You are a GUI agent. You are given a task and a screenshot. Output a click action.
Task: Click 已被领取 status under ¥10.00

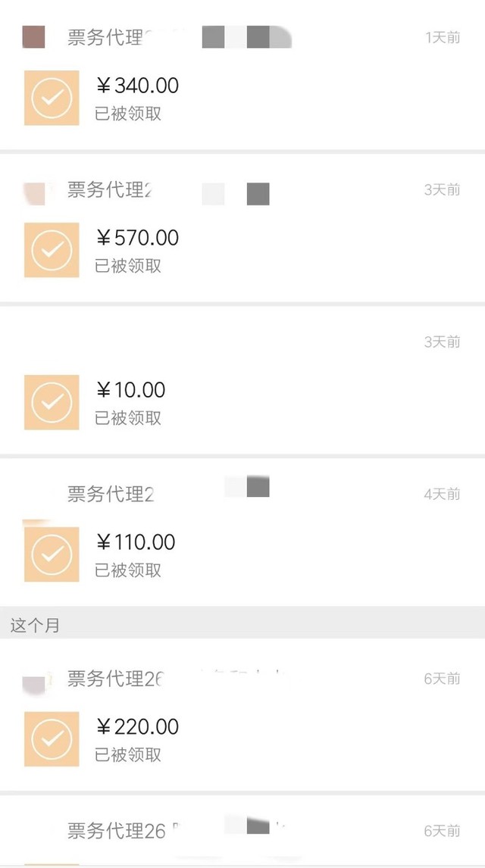tap(128, 418)
